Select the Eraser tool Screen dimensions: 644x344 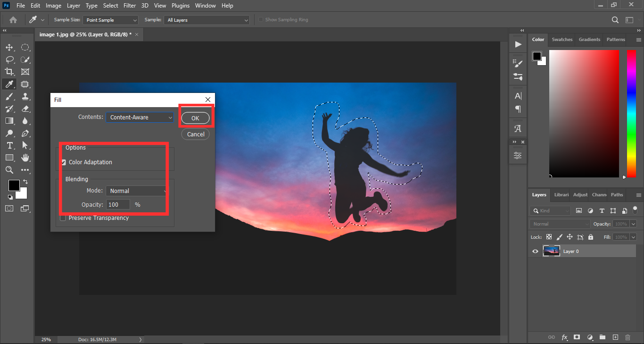pos(25,109)
